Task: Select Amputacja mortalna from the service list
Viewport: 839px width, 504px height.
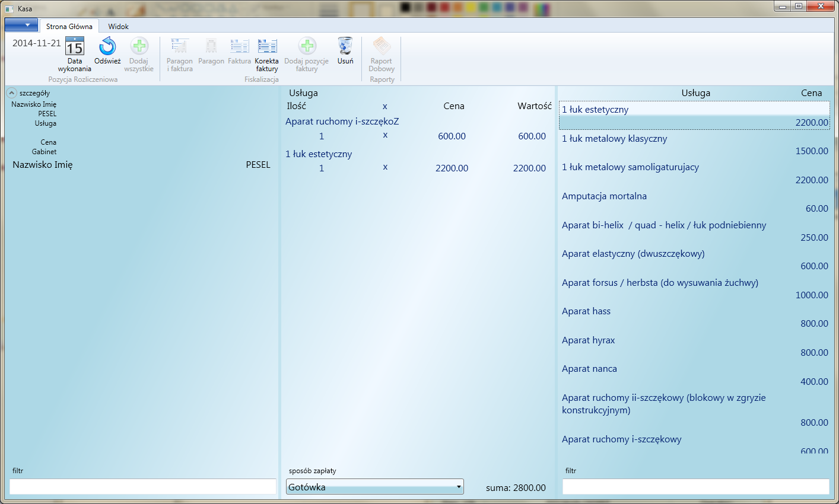Action: pos(604,196)
